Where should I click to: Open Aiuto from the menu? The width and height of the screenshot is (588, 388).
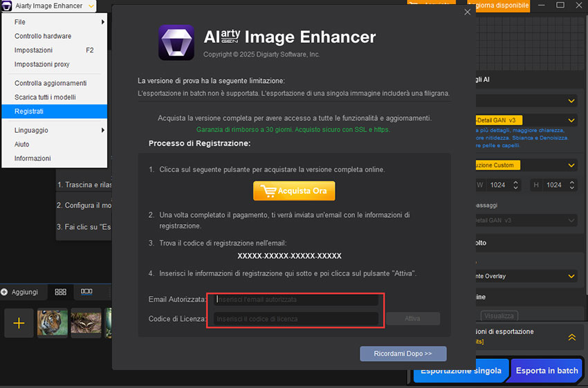(x=55, y=145)
